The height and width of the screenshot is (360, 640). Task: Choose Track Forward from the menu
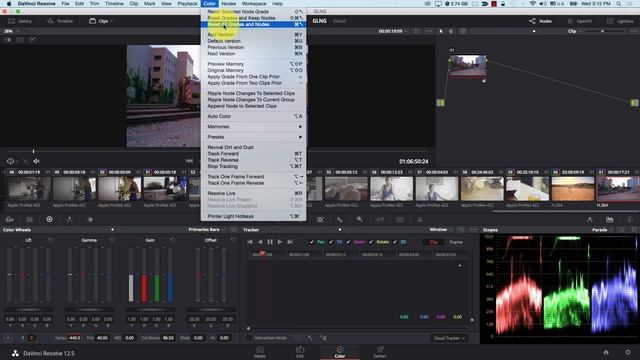pyautogui.click(x=253, y=154)
